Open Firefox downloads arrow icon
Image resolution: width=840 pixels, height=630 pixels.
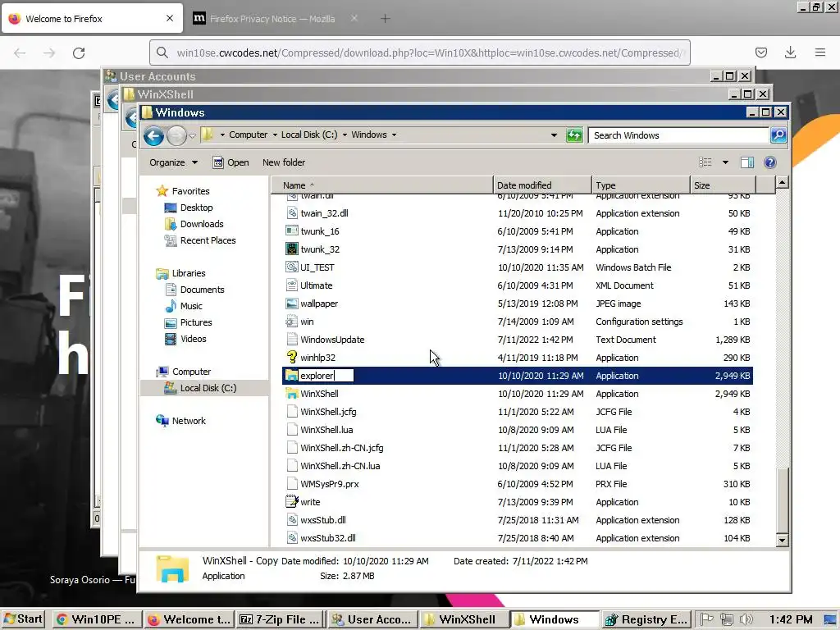[790, 52]
